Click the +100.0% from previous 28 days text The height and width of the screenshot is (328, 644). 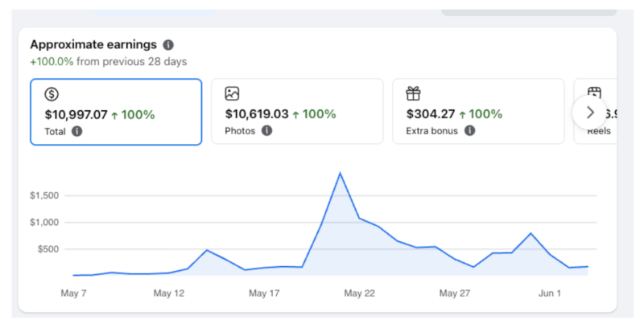pyautogui.click(x=109, y=62)
